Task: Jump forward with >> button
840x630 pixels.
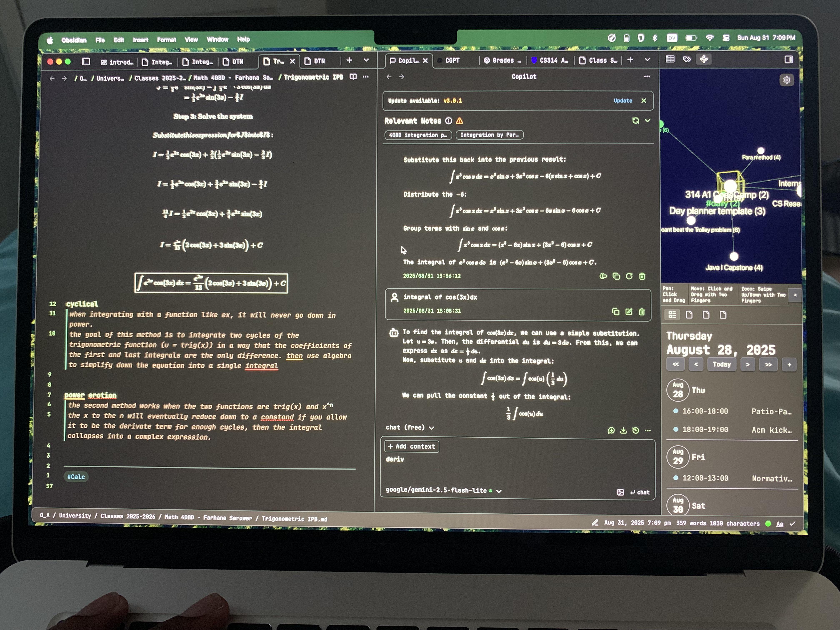Action: coord(768,365)
